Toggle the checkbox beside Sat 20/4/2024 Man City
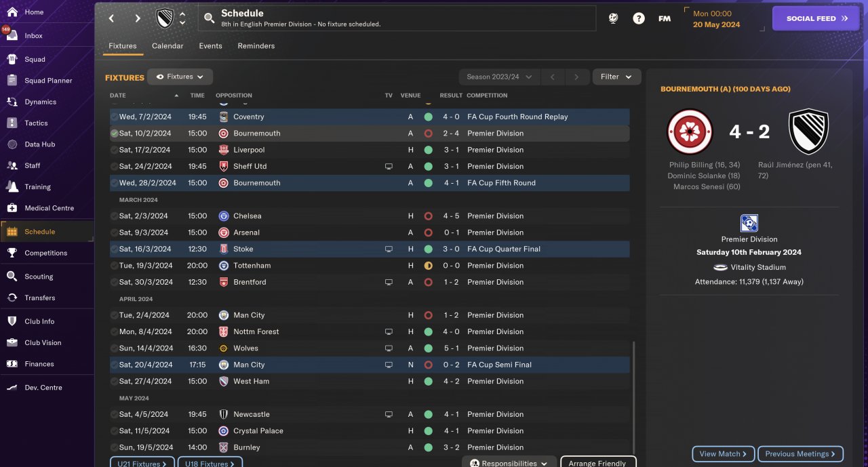The width and height of the screenshot is (868, 467). click(115, 365)
